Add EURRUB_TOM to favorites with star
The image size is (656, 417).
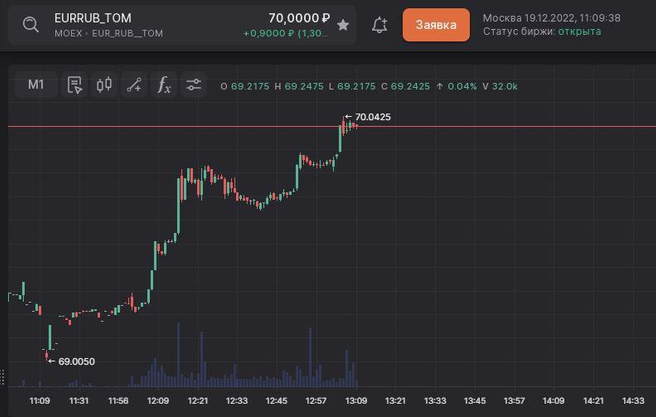tap(343, 25)
